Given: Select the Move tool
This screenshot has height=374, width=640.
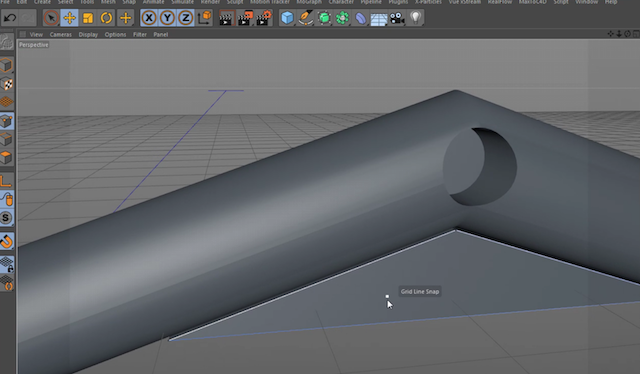Looking at the screenshot, I should tap(70, 18).
